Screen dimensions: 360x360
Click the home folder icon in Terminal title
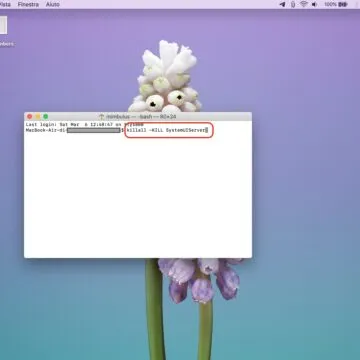tap(102, 117)
